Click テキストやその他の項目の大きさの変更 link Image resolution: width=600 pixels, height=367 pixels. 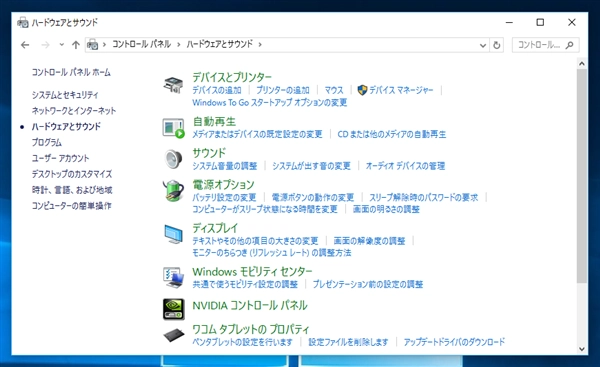click(x=255, y=241)
